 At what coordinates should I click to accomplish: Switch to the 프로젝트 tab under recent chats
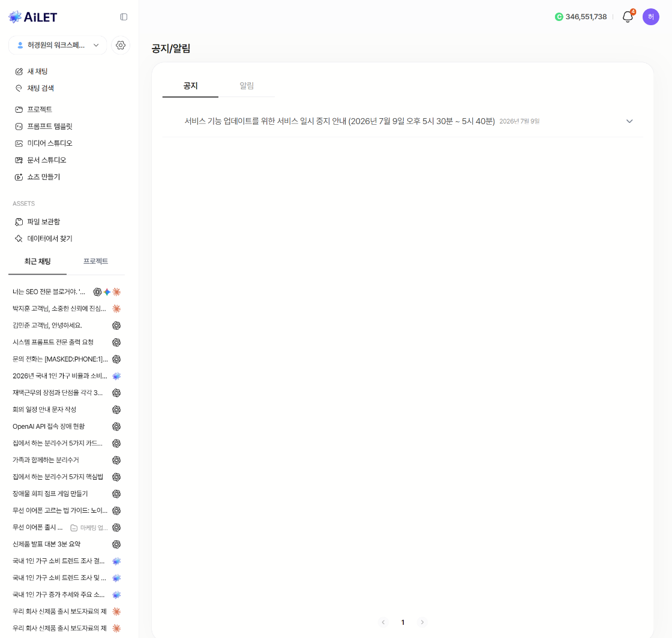[x=95, y=261]
